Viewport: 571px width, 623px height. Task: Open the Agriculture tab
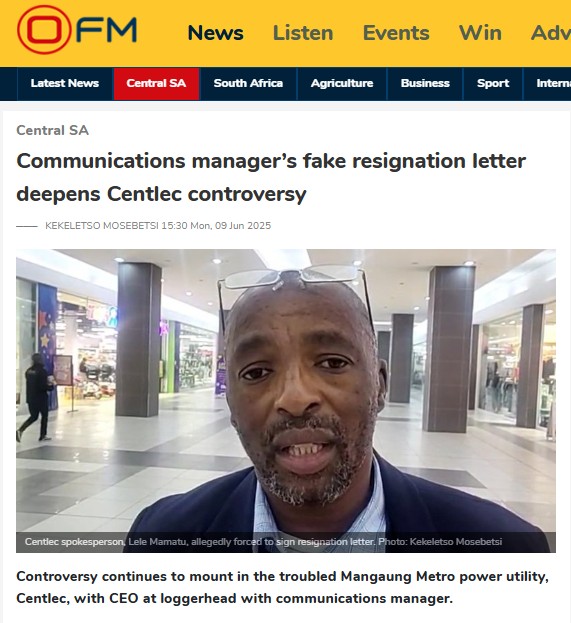[342, 83]
